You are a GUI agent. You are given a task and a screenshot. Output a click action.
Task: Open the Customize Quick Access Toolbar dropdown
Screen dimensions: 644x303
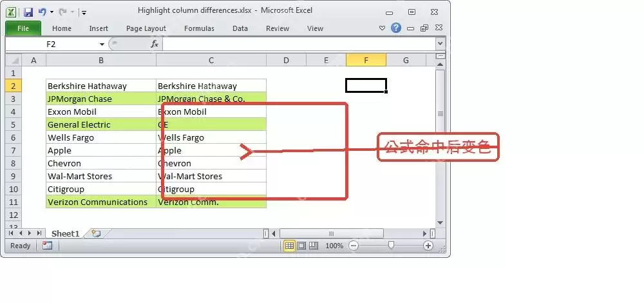coord(84,12)
